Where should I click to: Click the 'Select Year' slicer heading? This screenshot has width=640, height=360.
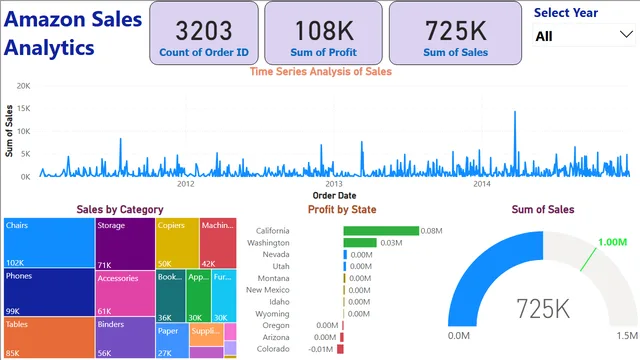click(566, 13)
